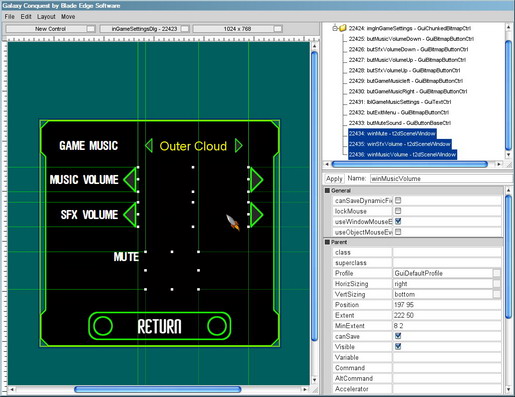This screenshot has width=515, height=397.
Task: Click the properties panel scroll down arrow
Action: pyautogui.click(x=508, y=389)
